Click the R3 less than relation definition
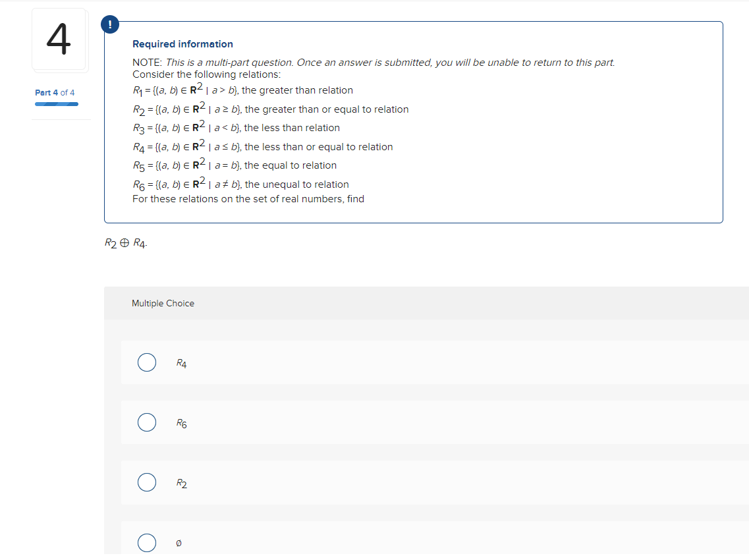This screenshot has height=560, width=749. pos(236,128)
